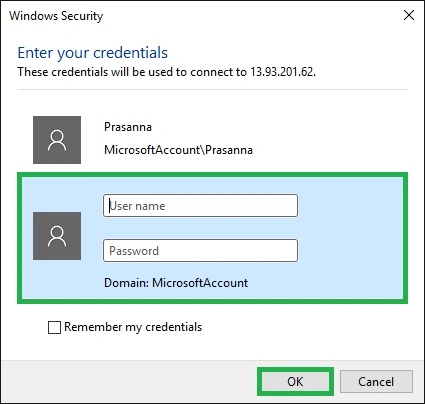This screenshot has height=404, width=425.
Task: Click the MicrosoftAccount\Prasanna account text
Action: 178,150
